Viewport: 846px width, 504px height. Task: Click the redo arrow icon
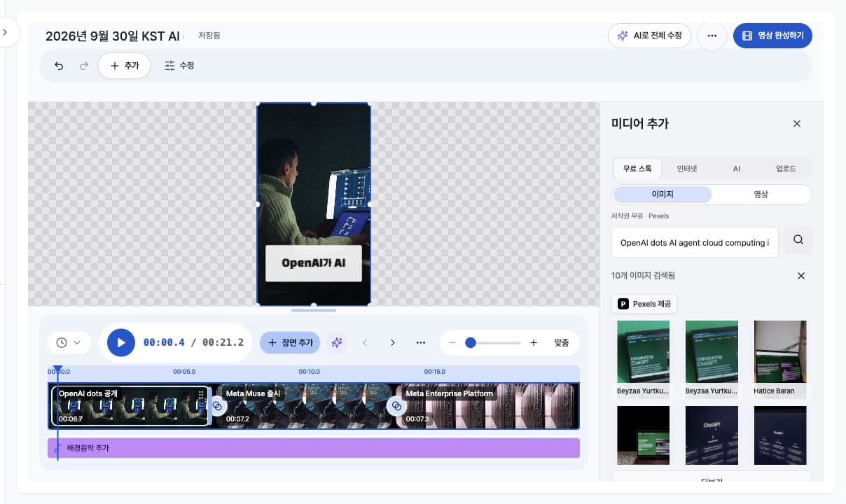(x=84, y=66)
